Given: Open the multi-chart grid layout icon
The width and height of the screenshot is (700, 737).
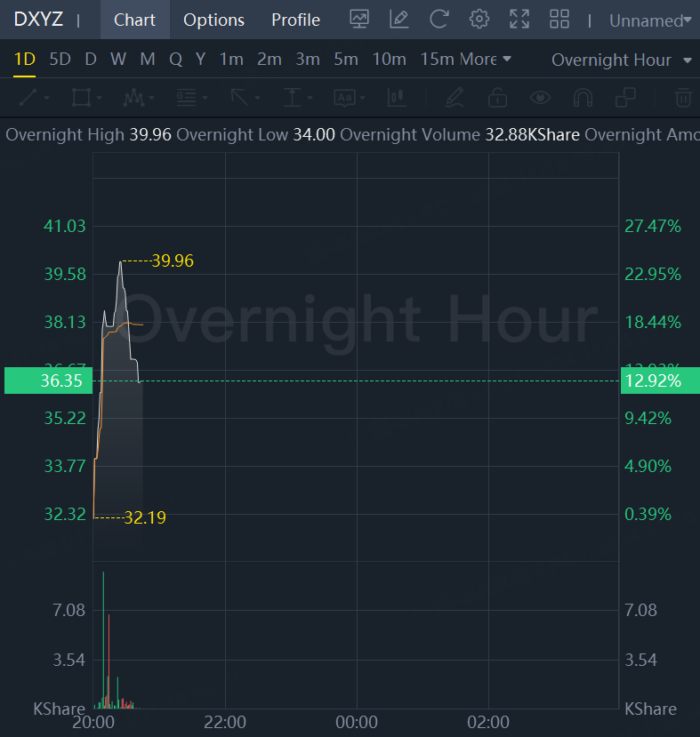Looking at the screenshot, I should [559, 20].
